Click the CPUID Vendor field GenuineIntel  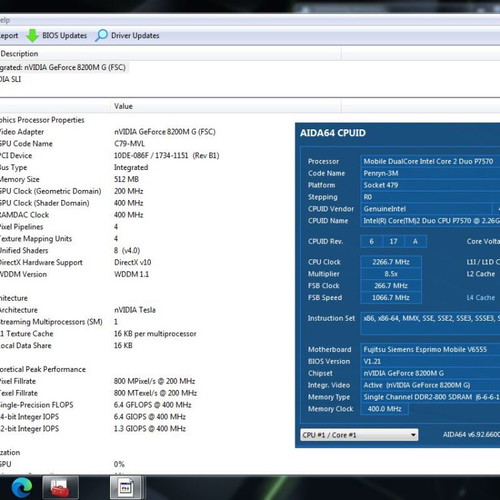(426, 209)
